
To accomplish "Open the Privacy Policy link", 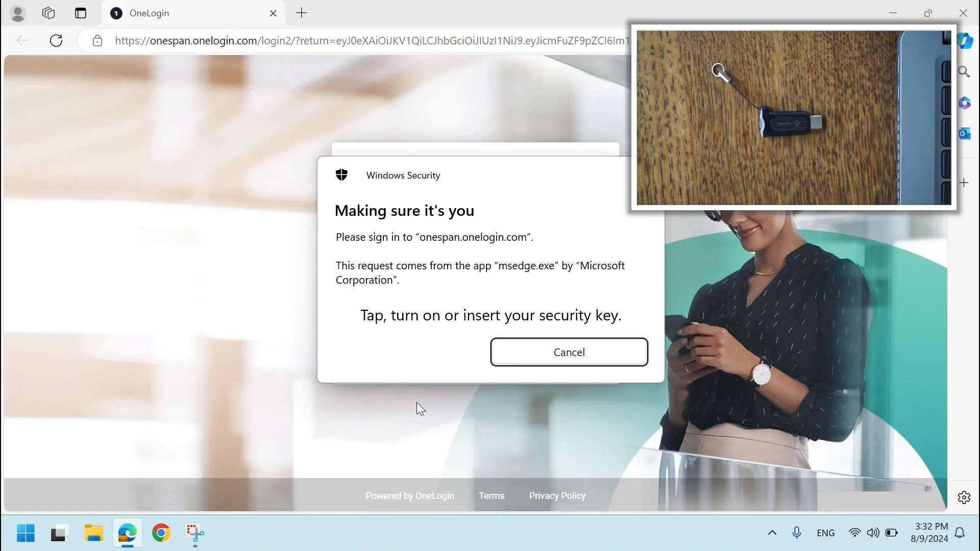I will pos(557,496).
